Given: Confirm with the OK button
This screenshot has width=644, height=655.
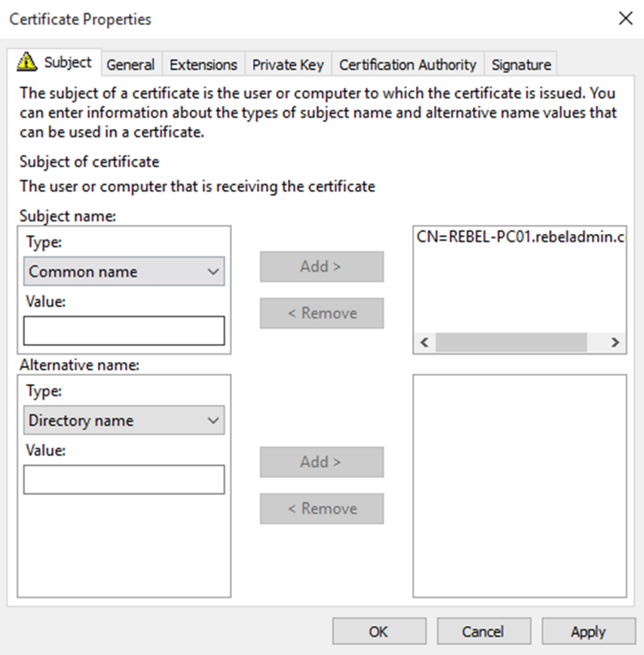Looking at the screenshot, I should [x=379, y=631].
